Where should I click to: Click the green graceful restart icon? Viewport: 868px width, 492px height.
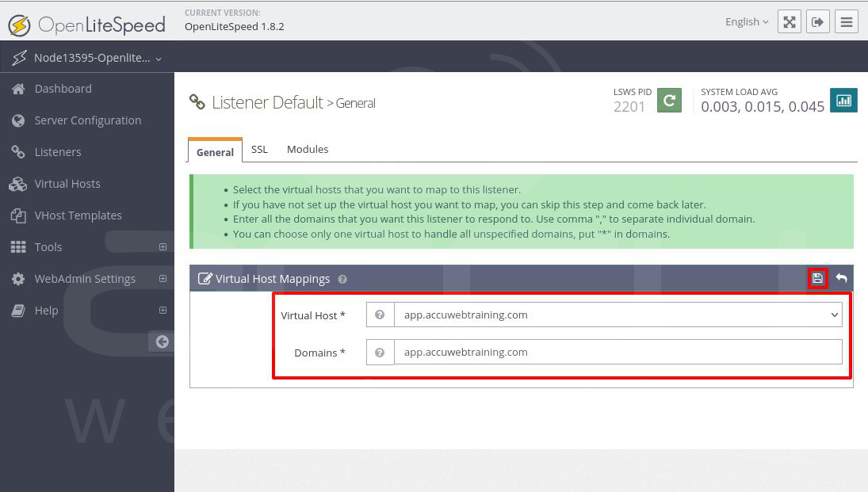click(669, 100)
